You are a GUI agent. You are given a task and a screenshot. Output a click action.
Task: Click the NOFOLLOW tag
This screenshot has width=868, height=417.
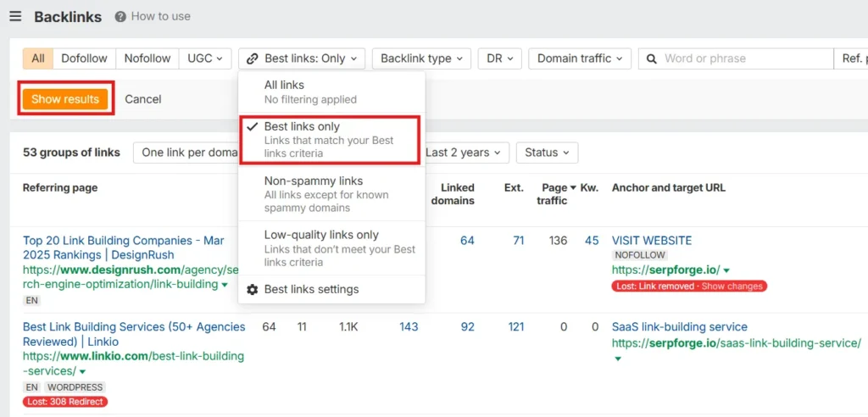tap(639, 255)
